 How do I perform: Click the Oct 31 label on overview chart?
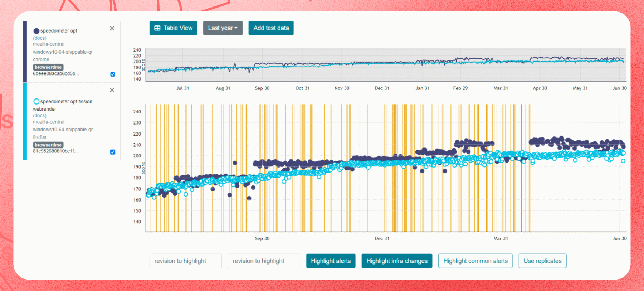(x=302, y=88)
